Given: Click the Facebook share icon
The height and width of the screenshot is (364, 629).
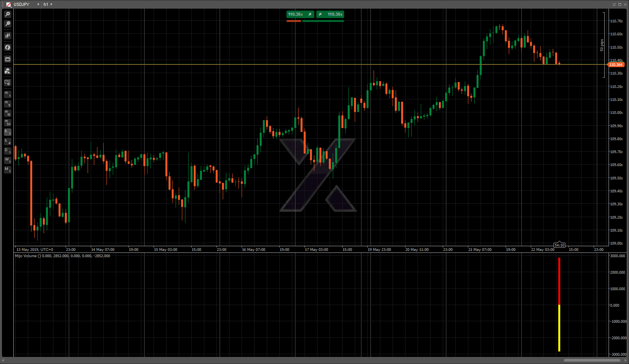Looking at the screenshot, I should [7, 47].
